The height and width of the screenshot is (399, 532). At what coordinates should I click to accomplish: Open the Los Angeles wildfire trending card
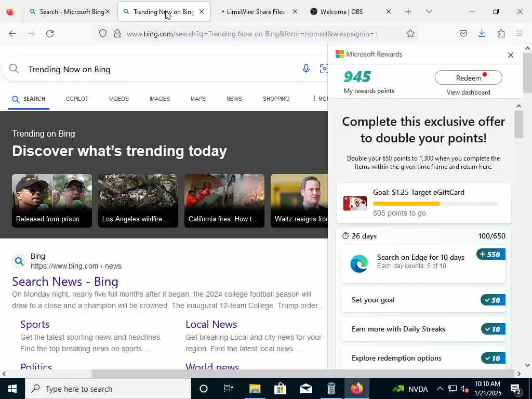tap(138, 201)
